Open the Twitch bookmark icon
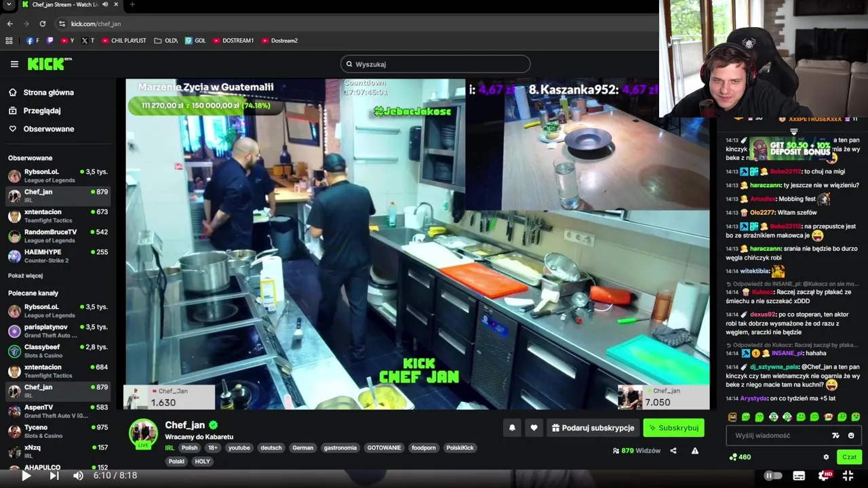The image size is (868, 488). [x=50, y=41]
